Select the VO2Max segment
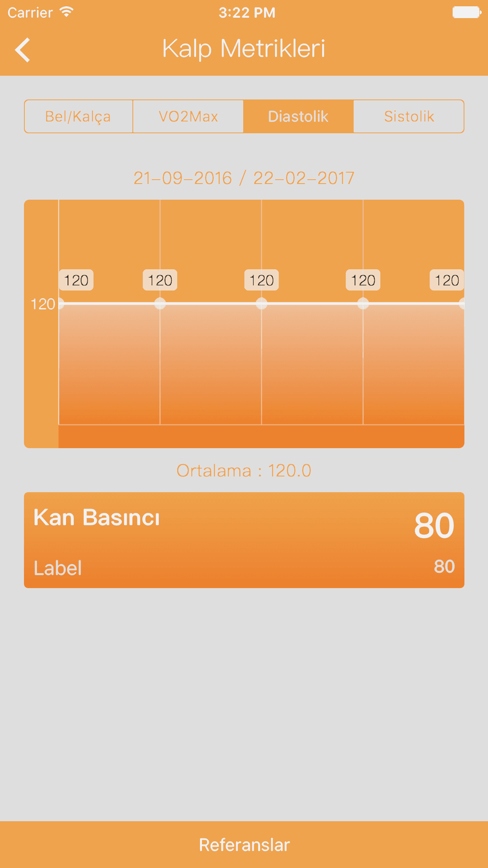Image resolution: width=488 pixels, height=868 pixels. point(188,116)
